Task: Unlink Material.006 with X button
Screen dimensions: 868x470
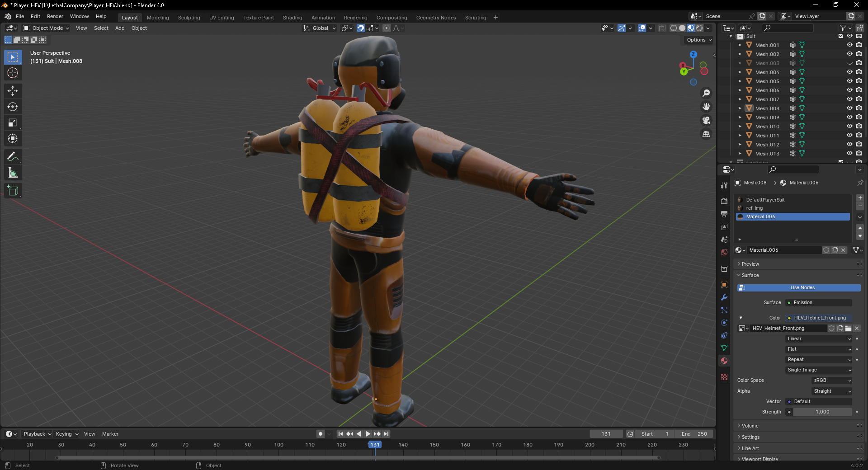Action: click(x=843, y=250)
